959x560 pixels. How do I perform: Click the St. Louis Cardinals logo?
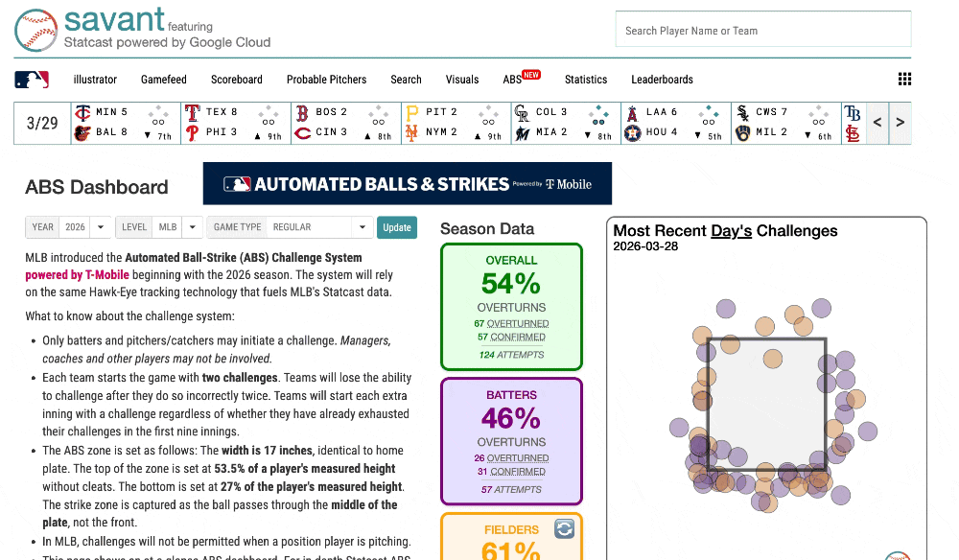(853, 132)
